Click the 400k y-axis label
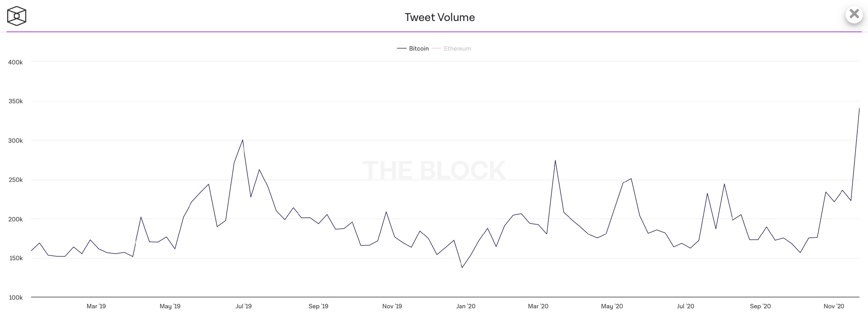 pos(16,62)
